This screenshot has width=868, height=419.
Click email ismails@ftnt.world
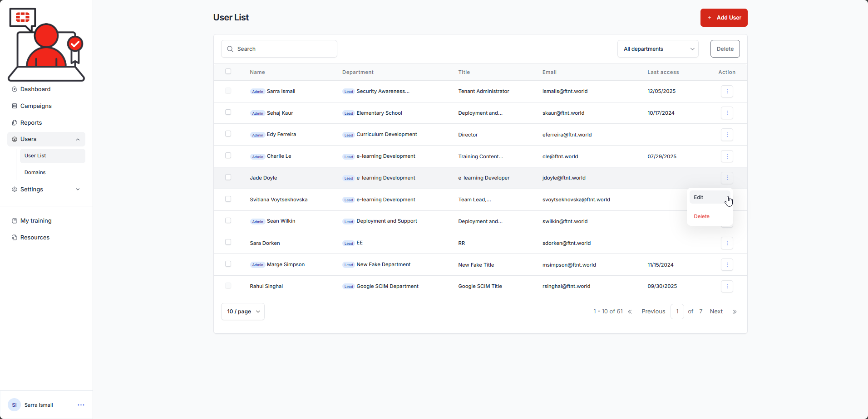565,91
